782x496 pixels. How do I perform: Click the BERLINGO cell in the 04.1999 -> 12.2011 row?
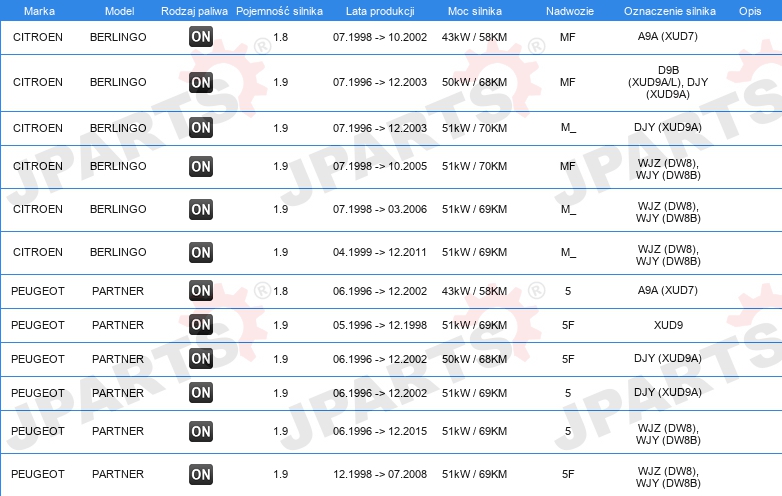click(x=118, y=252)
